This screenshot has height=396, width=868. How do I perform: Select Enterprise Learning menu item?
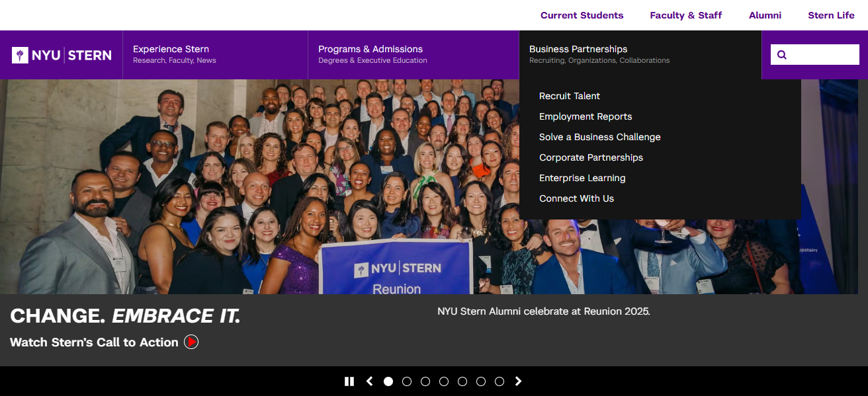coord(582,178)
